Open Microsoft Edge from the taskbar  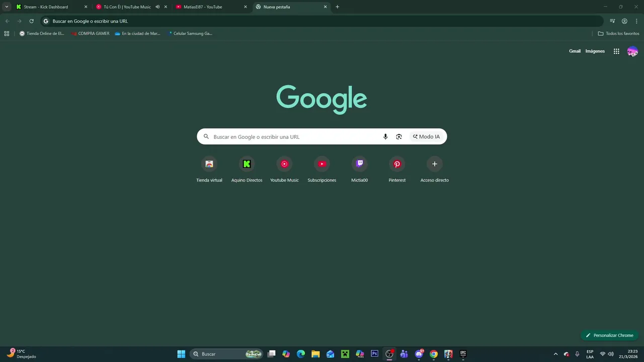click(301, 354)
